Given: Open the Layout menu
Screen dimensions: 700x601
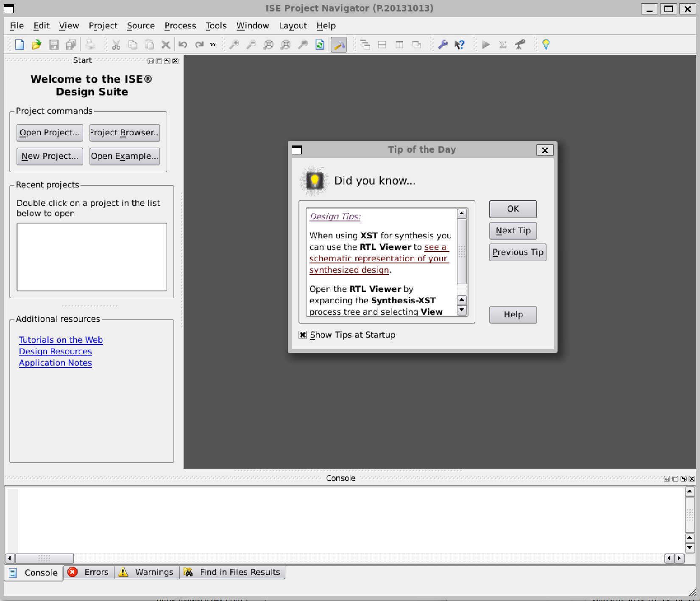Looking at the screenshot, I should point(293,25).
